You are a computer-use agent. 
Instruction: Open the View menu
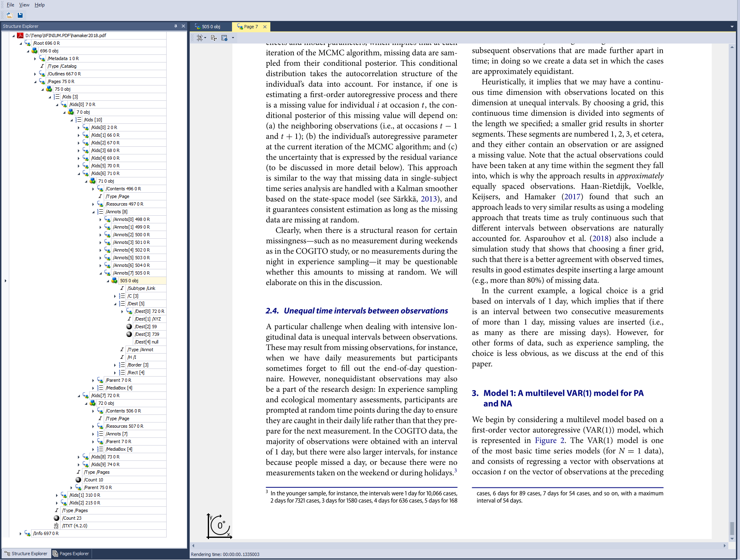24,5
